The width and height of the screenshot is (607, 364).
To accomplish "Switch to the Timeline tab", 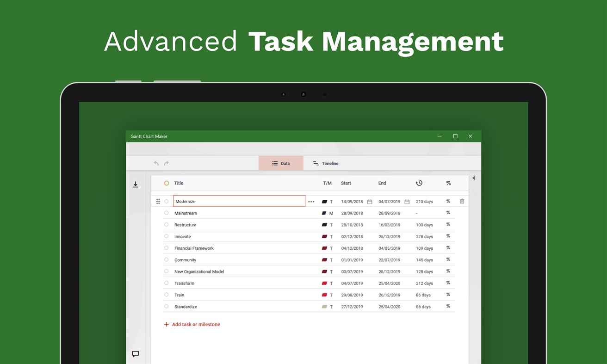I will pyautogui.click(x=325, y=163).
